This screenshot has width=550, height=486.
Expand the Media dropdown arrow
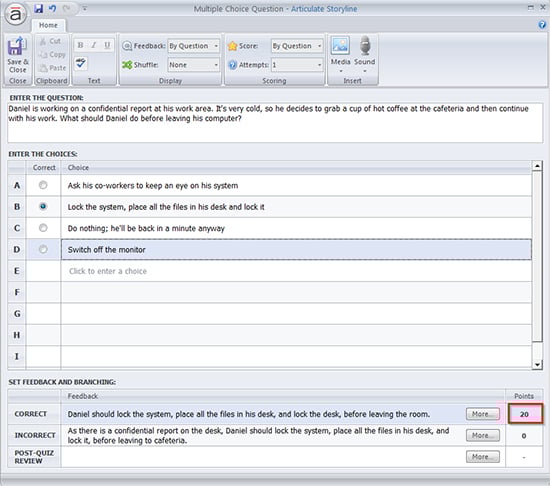click(340, 71)
